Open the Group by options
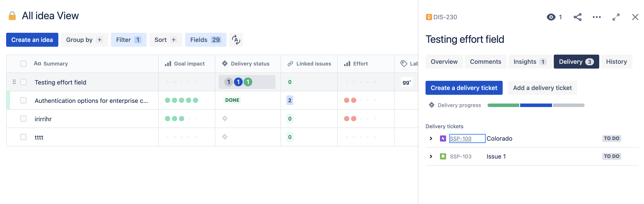The height and width of the screenshot is (204, 644). [85, 40]
